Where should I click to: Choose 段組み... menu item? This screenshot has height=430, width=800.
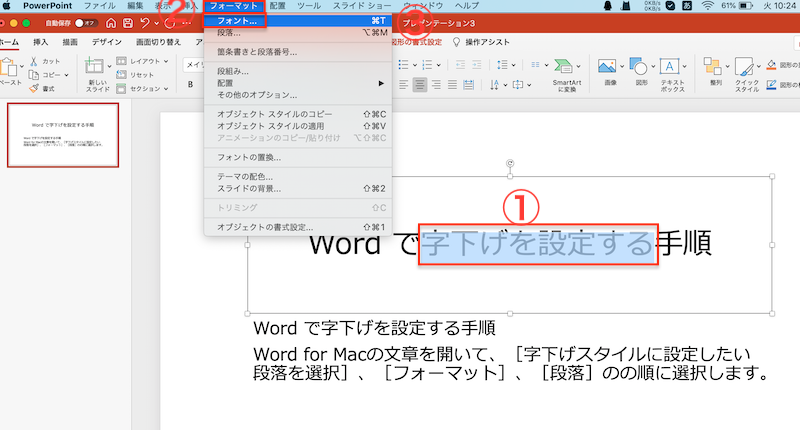pyautogui.click(x=297, y=71)
